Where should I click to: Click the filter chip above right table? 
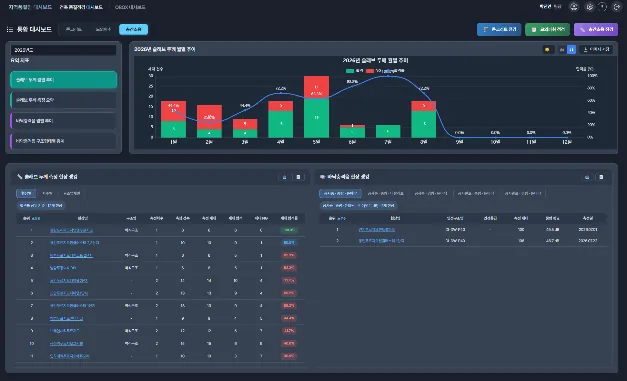(x=359, y=205)
